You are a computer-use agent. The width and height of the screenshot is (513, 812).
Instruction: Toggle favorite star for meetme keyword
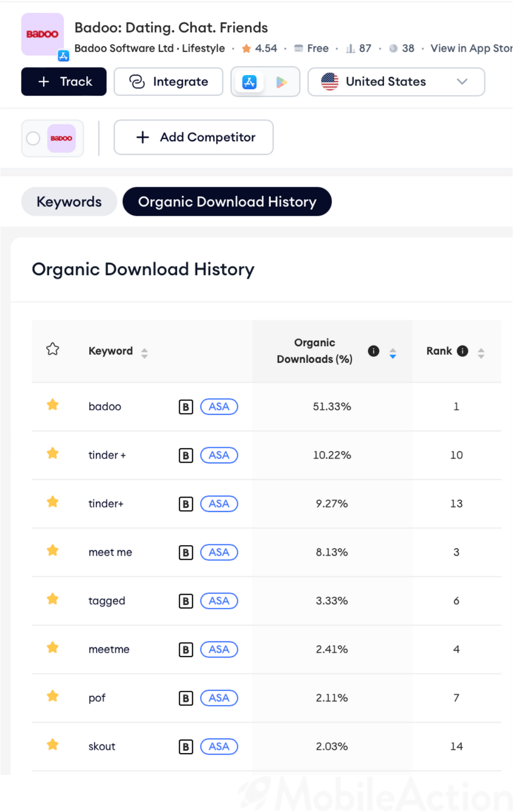coord(53,648)
